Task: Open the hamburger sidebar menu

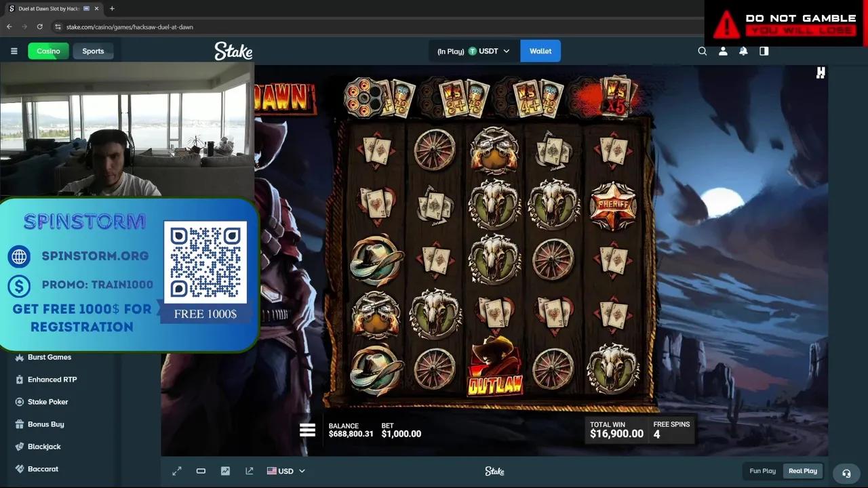Action: tap(14, 51)
